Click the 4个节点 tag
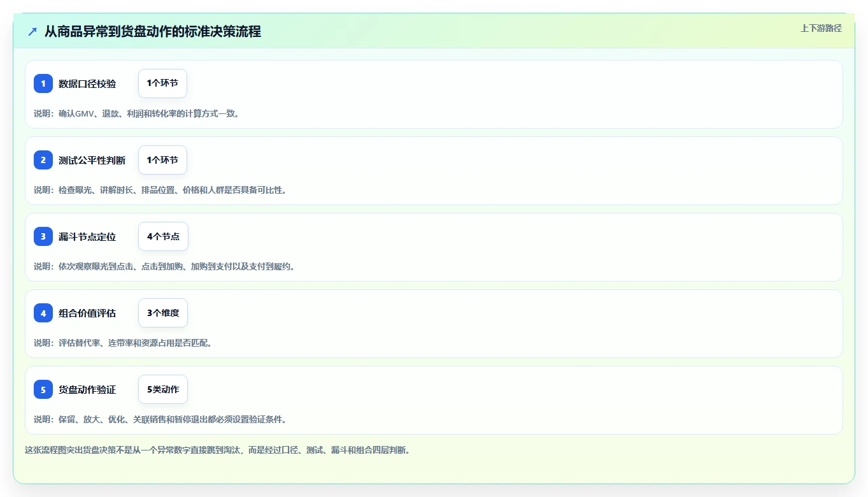 pyautogui.click(x=163, y=236)
